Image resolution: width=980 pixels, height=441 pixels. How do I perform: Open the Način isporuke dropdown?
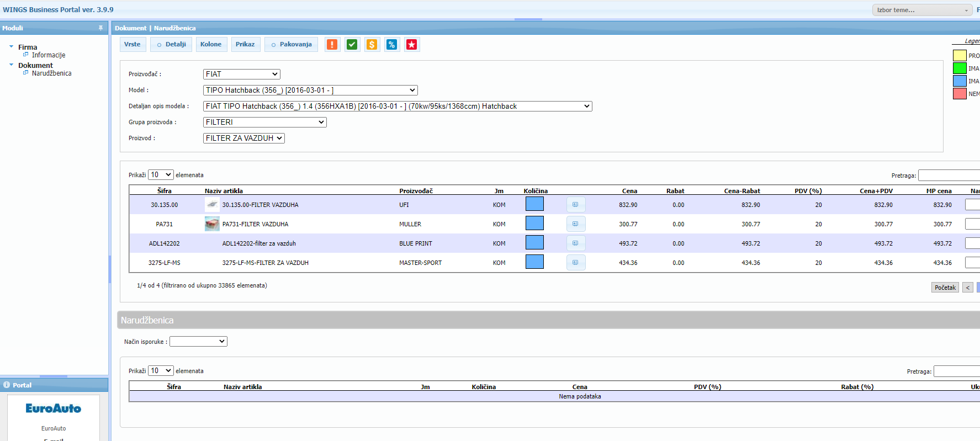point(198,342)
